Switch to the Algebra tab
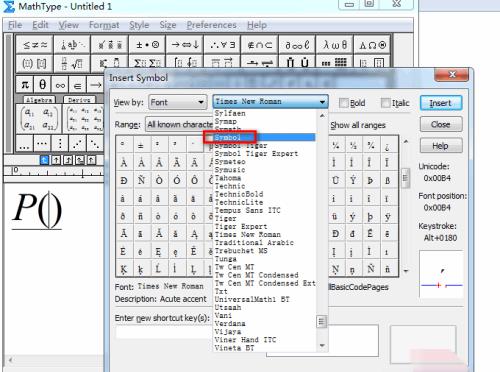The height and width of the screenshot is (372, 500). coord(39,100)
